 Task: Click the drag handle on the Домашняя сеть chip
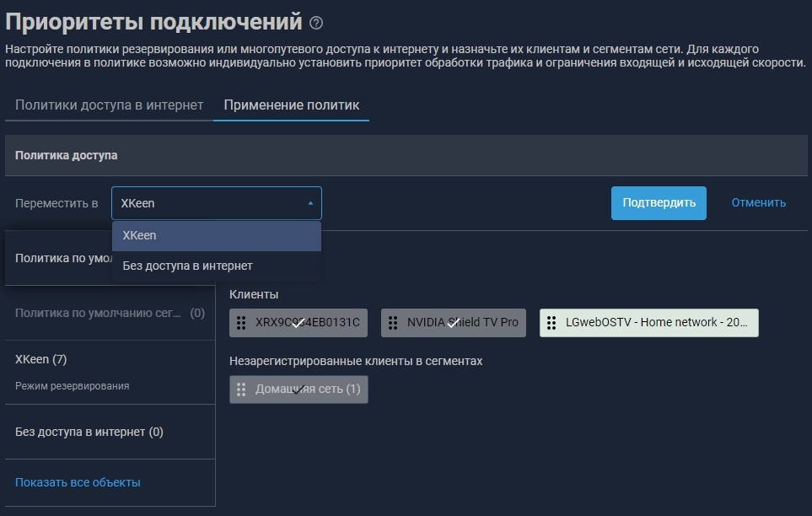pos(241,390)
